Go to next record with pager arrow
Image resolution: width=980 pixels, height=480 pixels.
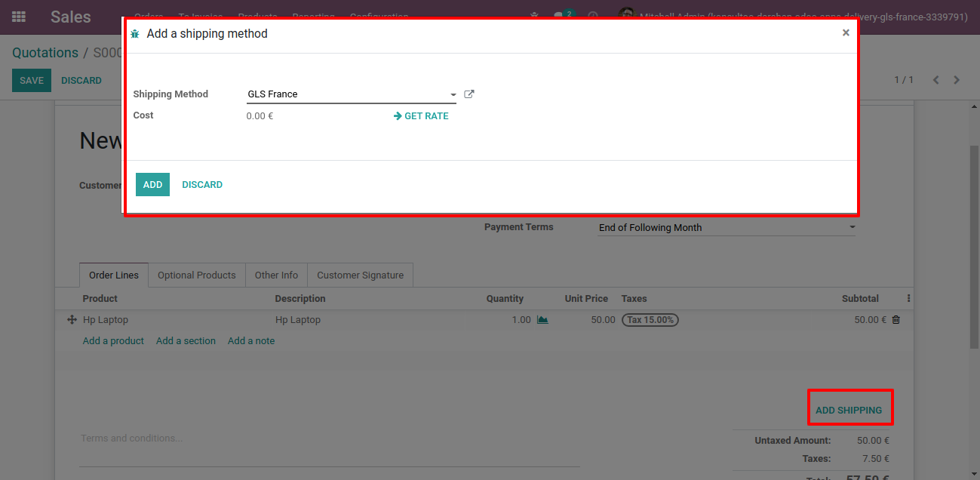(x=957, y=80)
